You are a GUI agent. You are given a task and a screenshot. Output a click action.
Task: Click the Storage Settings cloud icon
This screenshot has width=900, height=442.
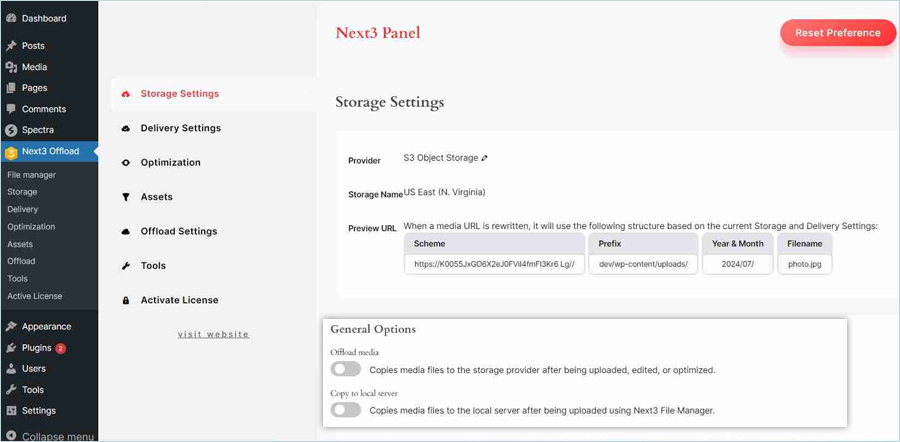pyautogui.click(x=126, y=94)
